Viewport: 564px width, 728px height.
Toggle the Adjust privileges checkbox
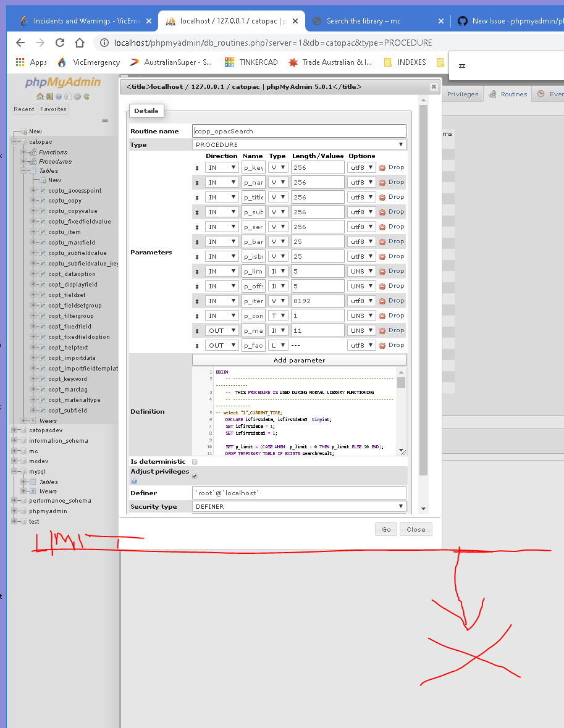(x=195, y=476)
